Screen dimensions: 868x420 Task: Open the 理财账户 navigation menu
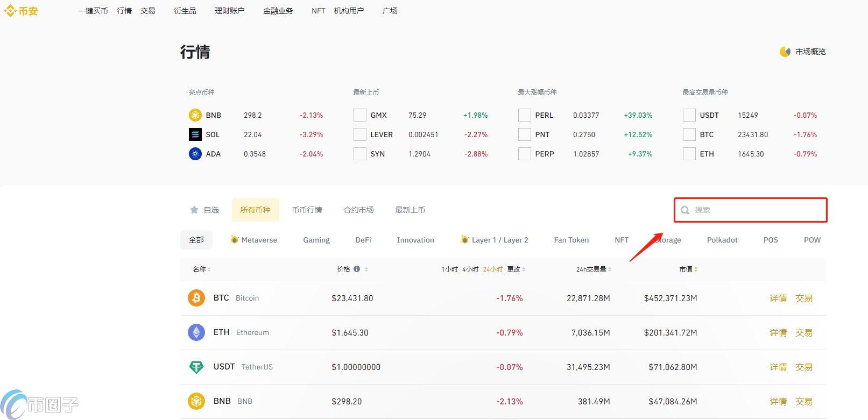229,11
